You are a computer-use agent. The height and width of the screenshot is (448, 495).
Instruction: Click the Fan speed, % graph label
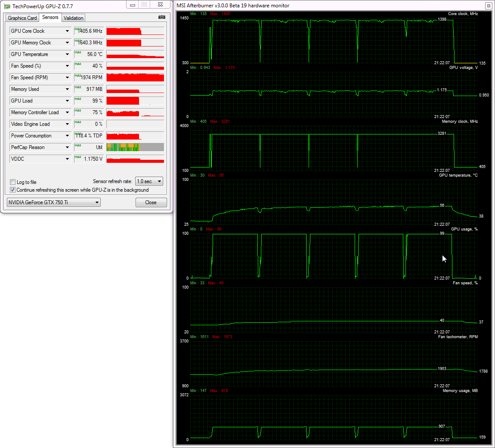pyautogui.click(x=465, y=283)
